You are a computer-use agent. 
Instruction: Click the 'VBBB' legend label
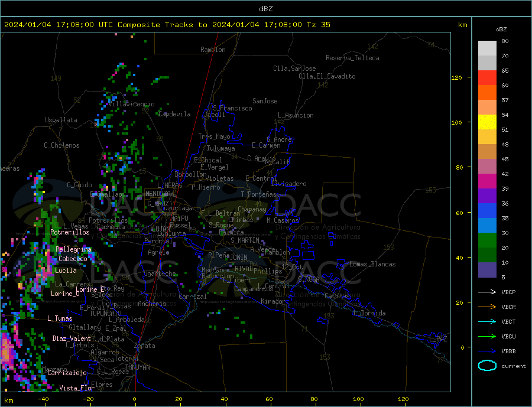508,351
